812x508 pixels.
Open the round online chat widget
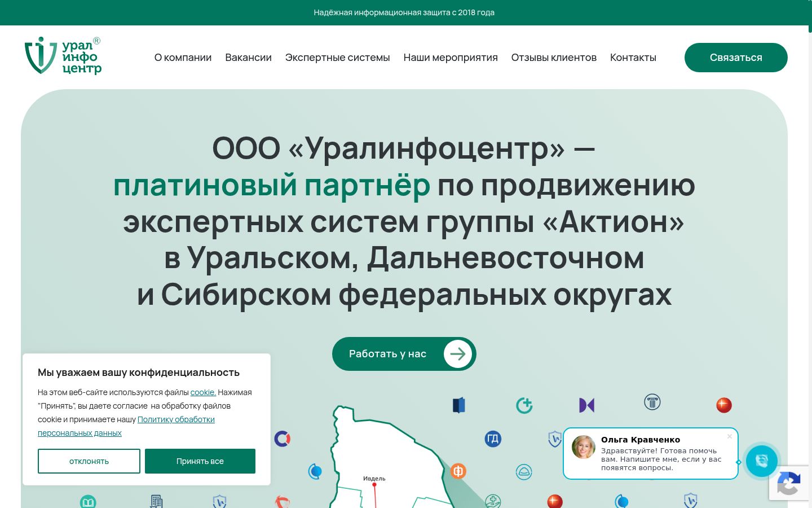pos(762,461)
